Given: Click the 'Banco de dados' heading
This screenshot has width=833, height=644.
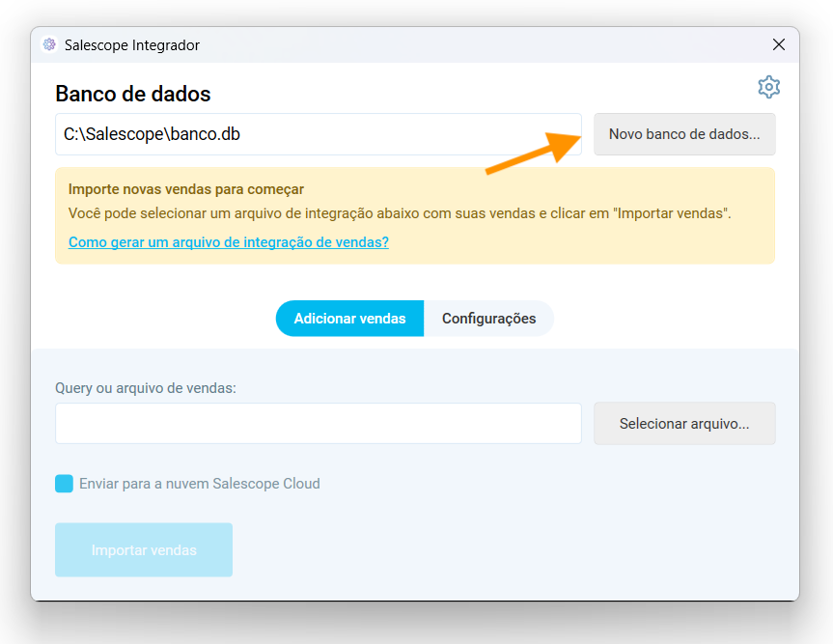Looking at the screenshot, I should (133, 94).
